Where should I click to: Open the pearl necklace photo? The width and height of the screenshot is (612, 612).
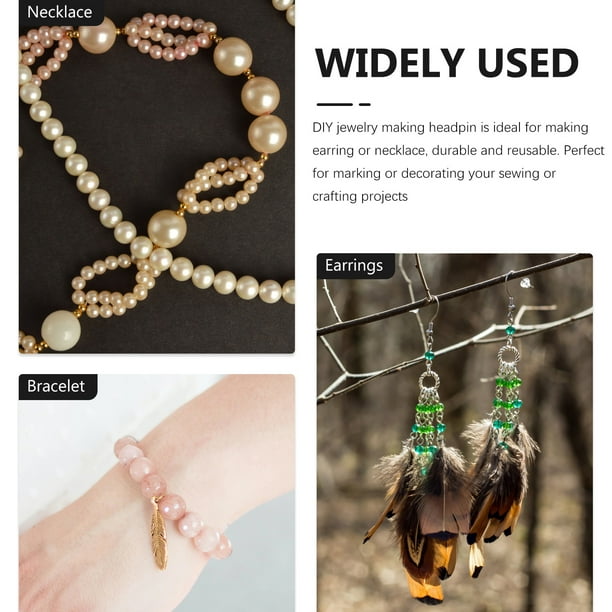pos(157,176)
